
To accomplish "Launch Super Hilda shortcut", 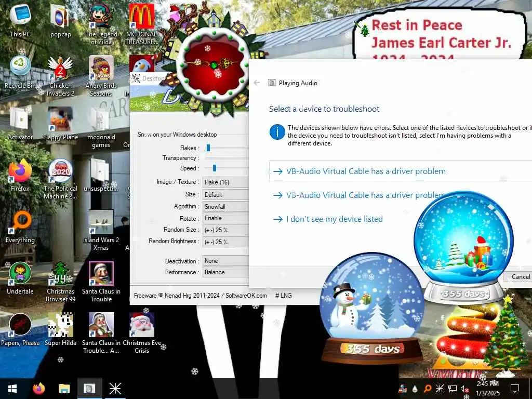I will click(60, 330).
